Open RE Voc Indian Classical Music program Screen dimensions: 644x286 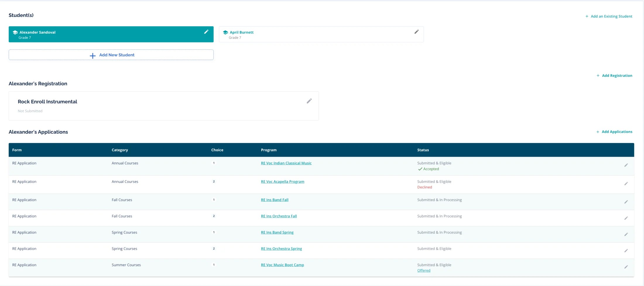click(286, 163)
